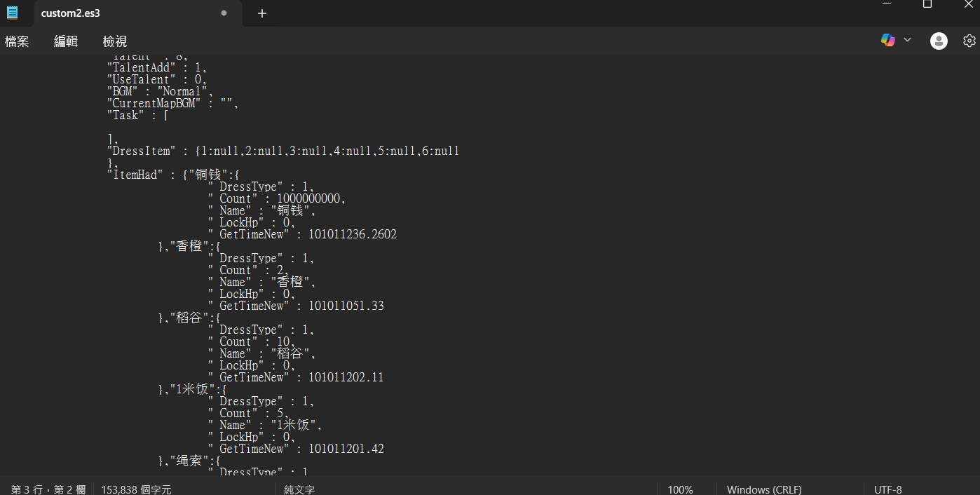Click the 純文字 format indicator
The image size is (980, 495).
(x=299, y=489)
